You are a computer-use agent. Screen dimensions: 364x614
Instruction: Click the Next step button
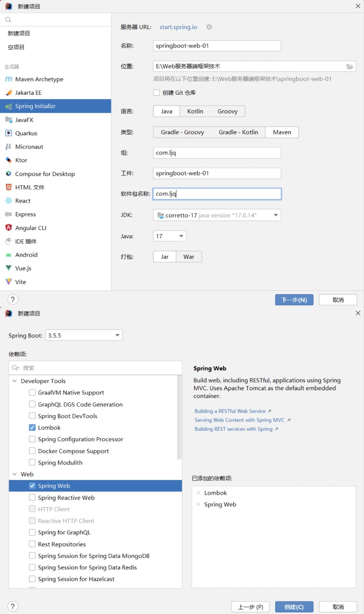click(294, 300)
